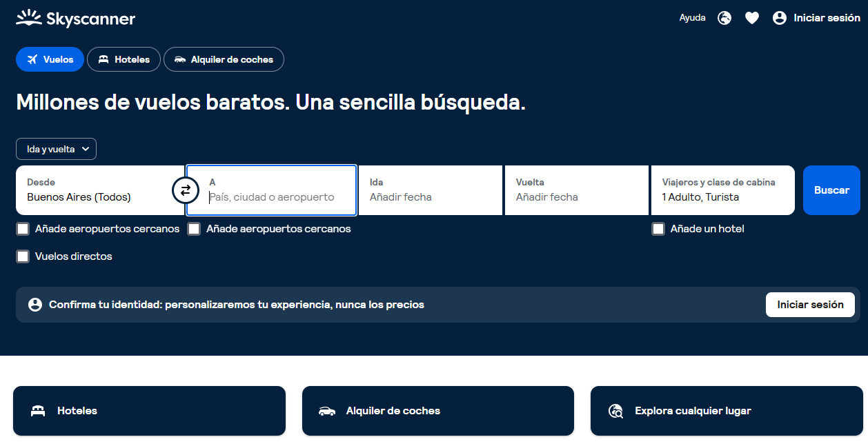
Task: Tick the Vuelos directos checkbox
Action: click(x=23, y=256)
